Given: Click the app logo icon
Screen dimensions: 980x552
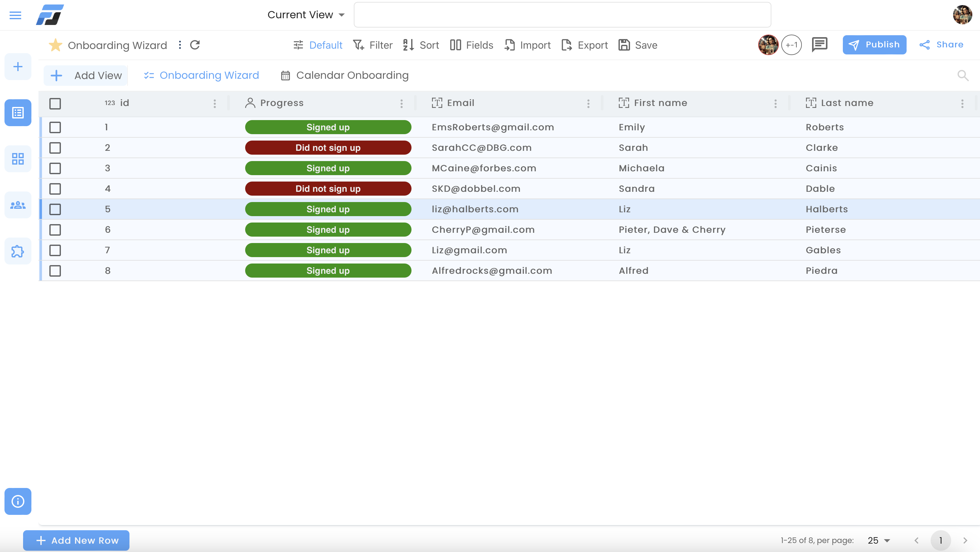Looking at the screenshot, I should click(x=50, y=15).
